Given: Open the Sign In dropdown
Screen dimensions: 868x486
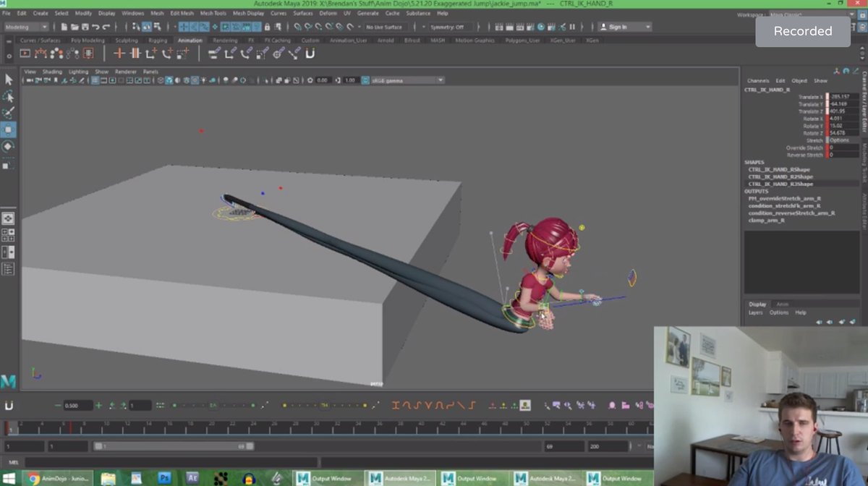Looking at the screenshot, I should (x=625, y=27).
